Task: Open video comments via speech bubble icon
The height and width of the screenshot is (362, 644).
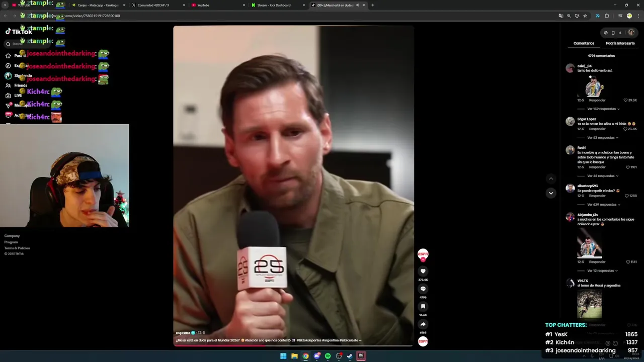Action: coord(423,289)
